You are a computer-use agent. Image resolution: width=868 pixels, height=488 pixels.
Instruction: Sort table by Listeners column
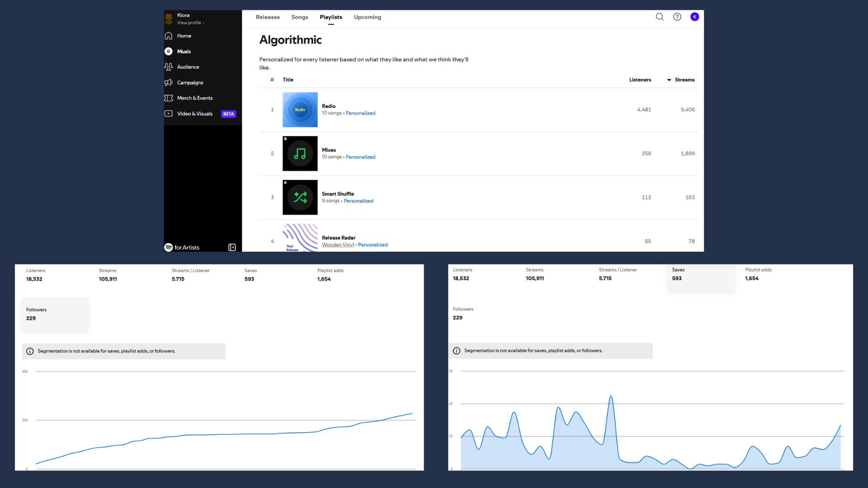pyautogui.click(x=640, y=80)
